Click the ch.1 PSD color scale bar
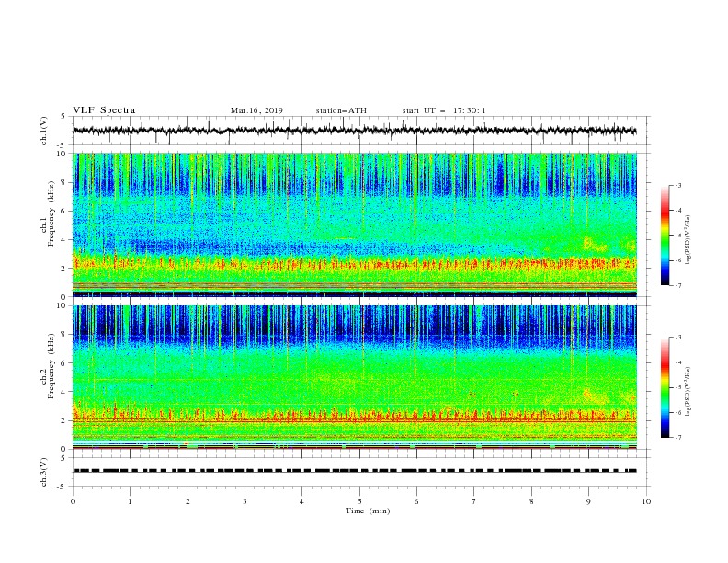Screen dimensions: 728x563 click(x=665, y=236)
